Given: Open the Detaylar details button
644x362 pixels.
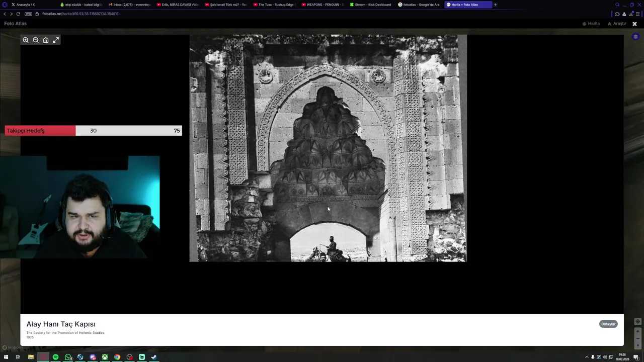Looking at the screenshot, I should tap(608, 324).
